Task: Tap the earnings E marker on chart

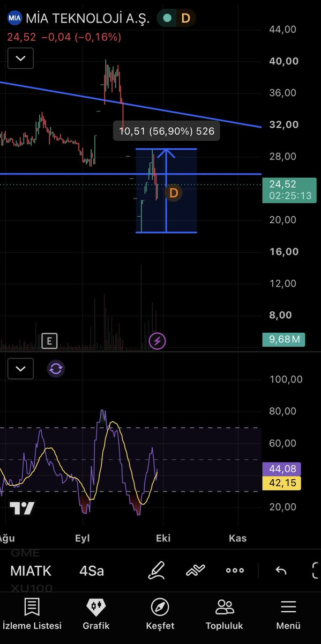Action: pyautogui.click(x=49, y=340)
